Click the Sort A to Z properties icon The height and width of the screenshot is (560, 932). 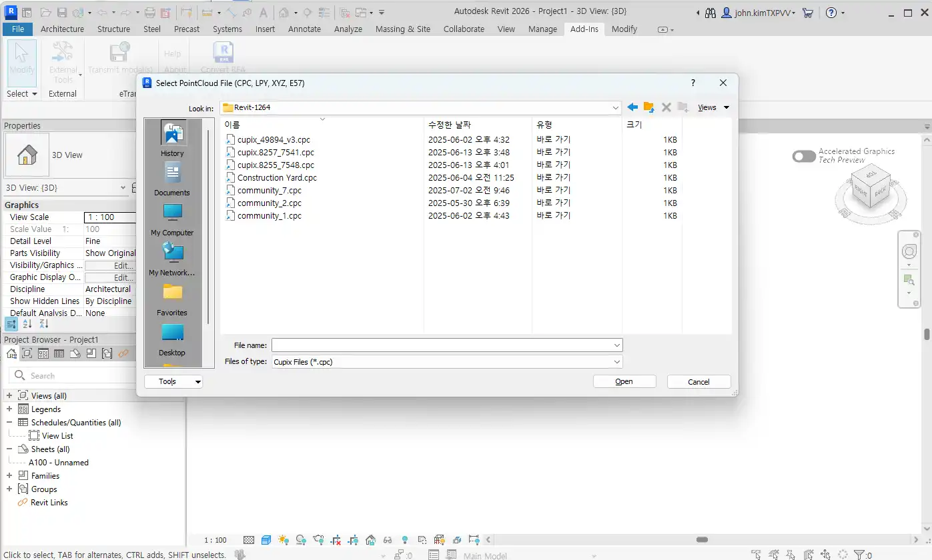click(x=27, y=324)
